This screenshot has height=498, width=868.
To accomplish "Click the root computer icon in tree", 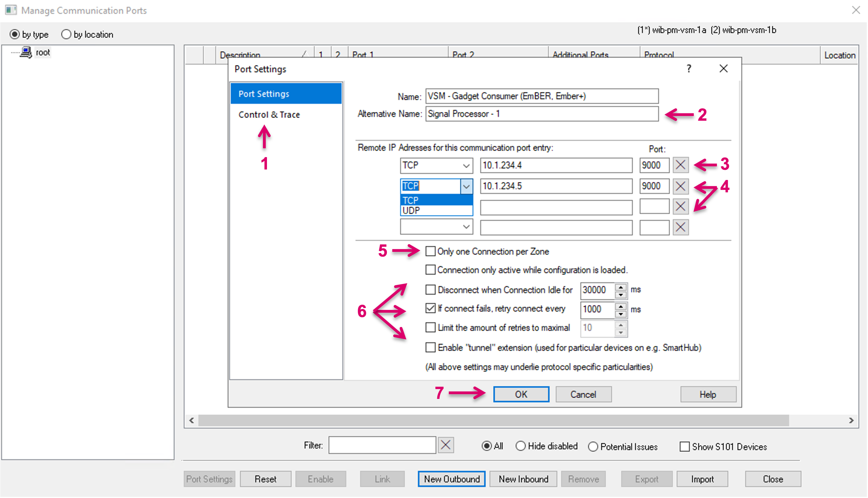I will [26, 52].
